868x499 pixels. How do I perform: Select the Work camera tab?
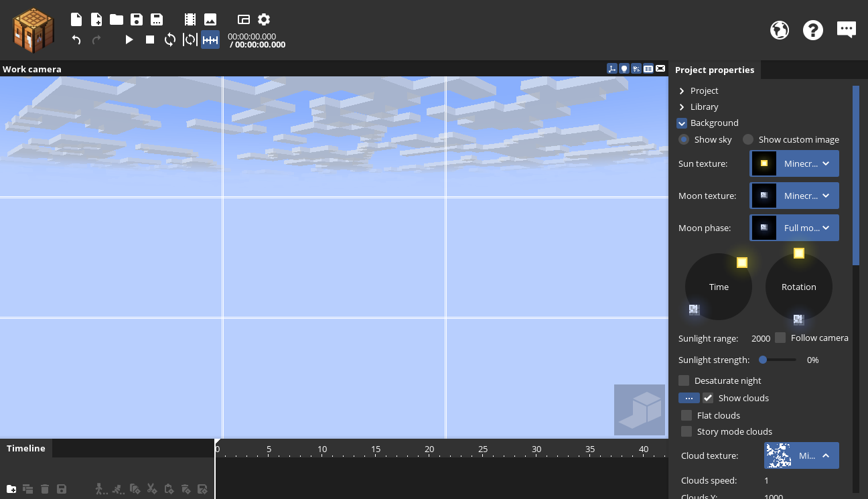[32, 69]
